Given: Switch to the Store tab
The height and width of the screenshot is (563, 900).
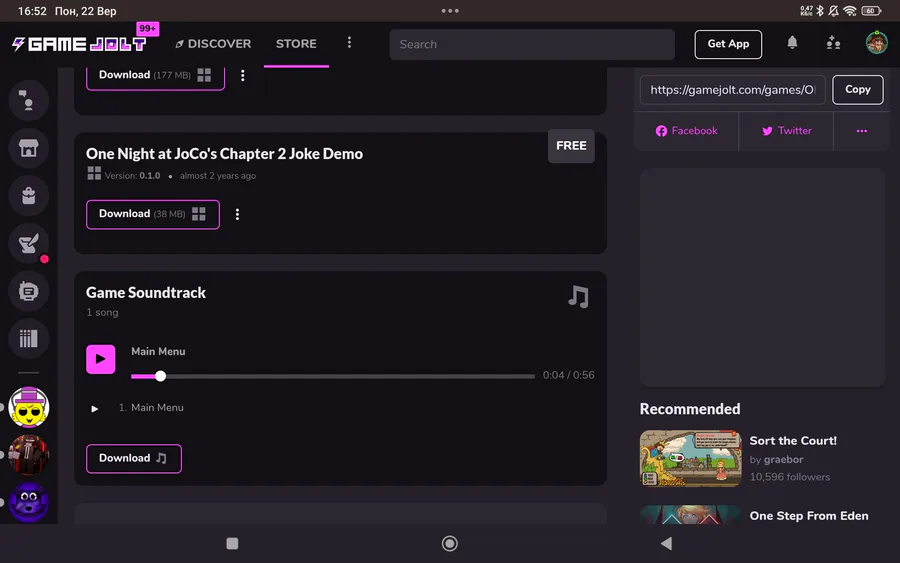Looking at the screenshot, I should tap(296, 44).
